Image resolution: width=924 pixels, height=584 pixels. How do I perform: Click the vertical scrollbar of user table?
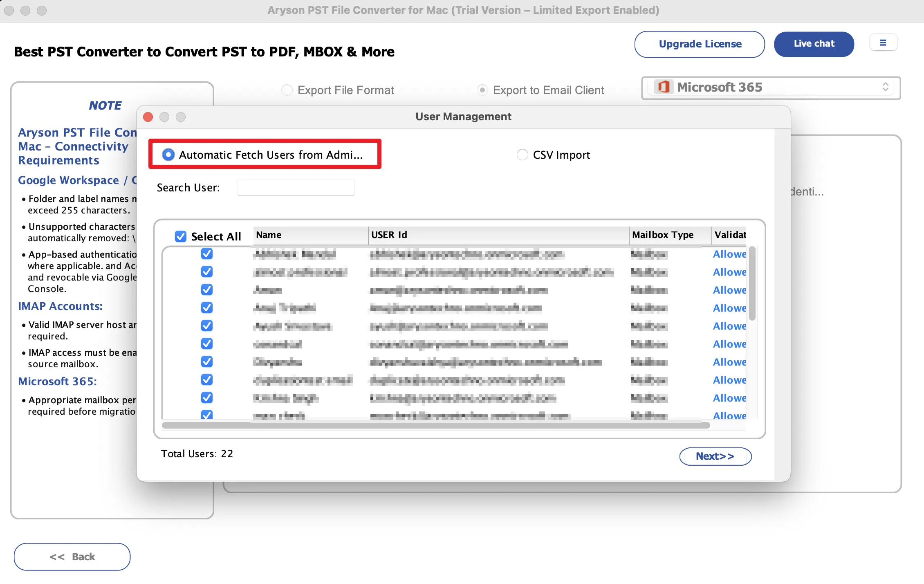tap(752, 283)
